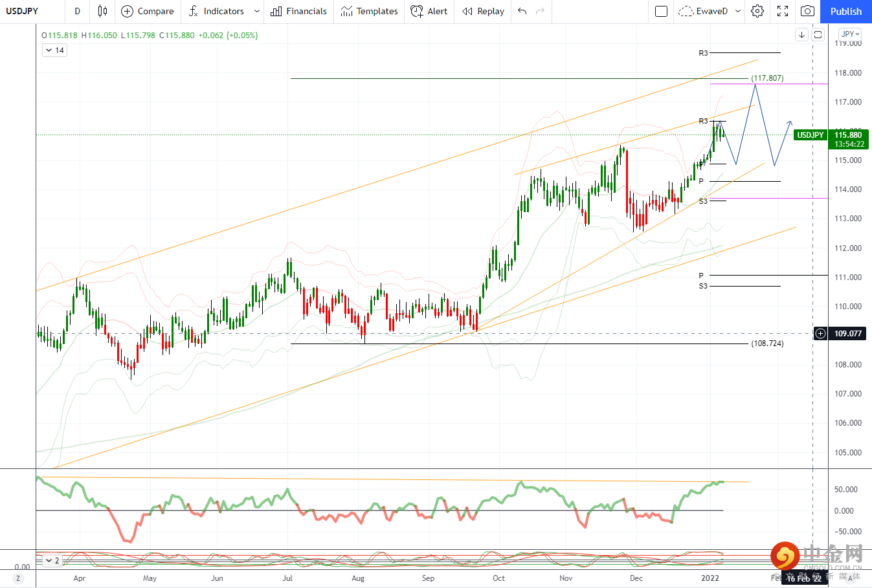
Task: Open the Alert creation dialog
Action: 429,11
